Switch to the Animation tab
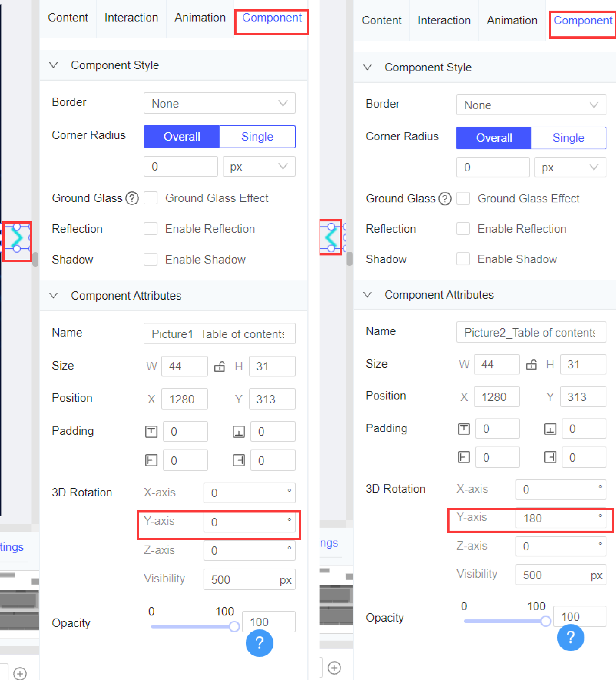616x680 pixels. [x=200, y=17]
